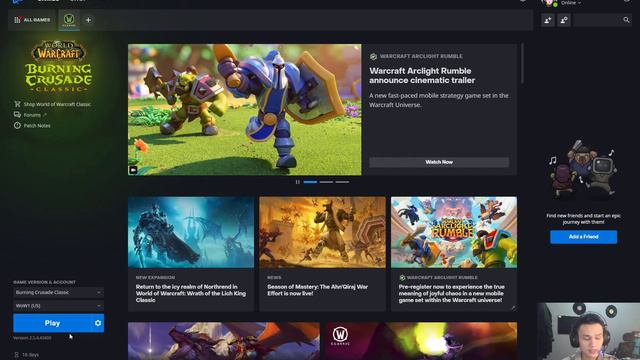640x360 pixels.
Task: Click the WARCRAFT ARCLIGHT RUMBLE label in the featured panel
Action: click(421, 56)
